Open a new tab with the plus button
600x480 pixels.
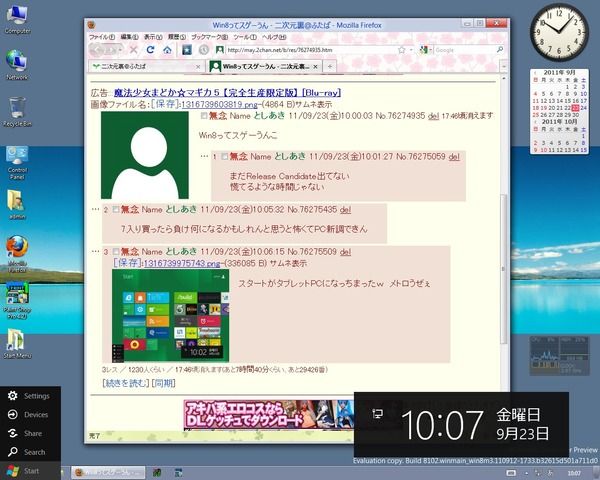tap(329, 67)
